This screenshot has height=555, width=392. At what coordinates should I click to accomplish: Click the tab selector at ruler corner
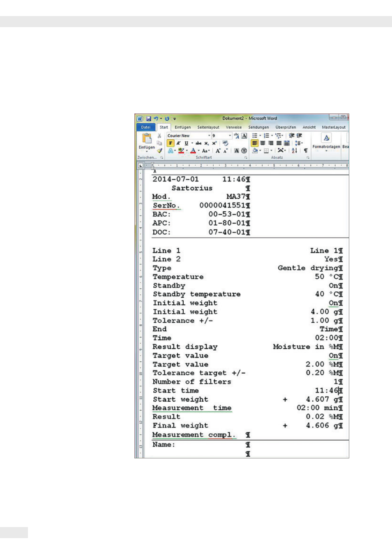point(141,166)
